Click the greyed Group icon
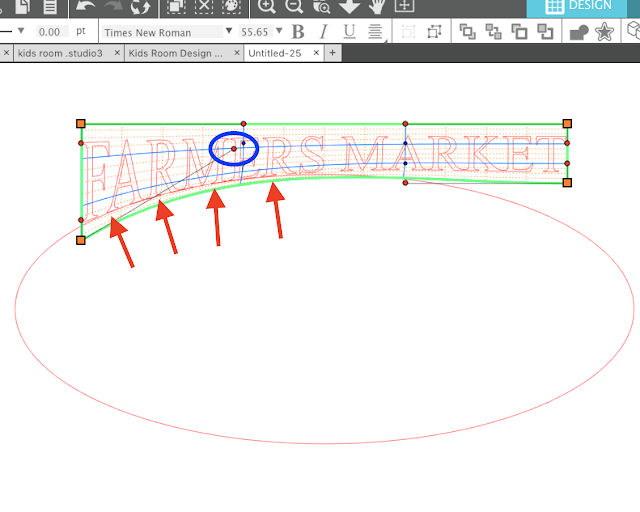 click(408, 32)
